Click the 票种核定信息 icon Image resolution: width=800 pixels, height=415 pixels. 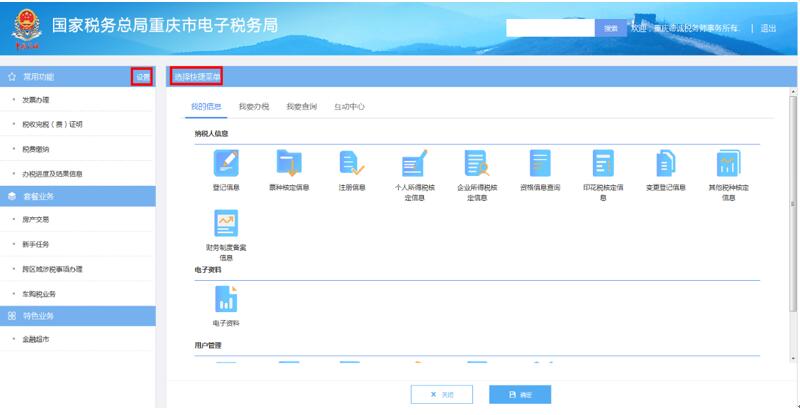(x=289, y=163)
